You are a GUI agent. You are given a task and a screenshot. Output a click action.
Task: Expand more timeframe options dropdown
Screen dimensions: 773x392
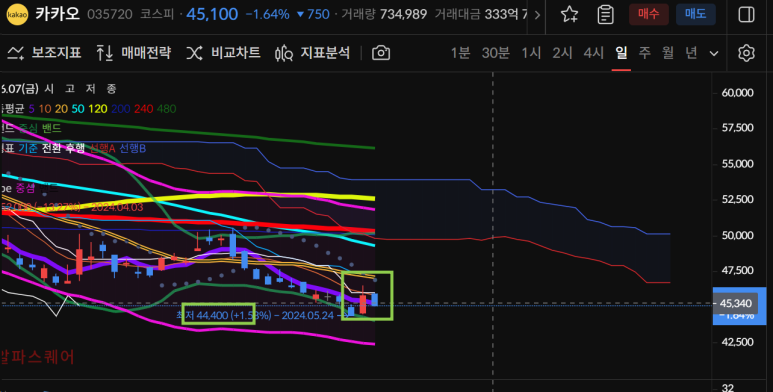click(x=714, y=53)
